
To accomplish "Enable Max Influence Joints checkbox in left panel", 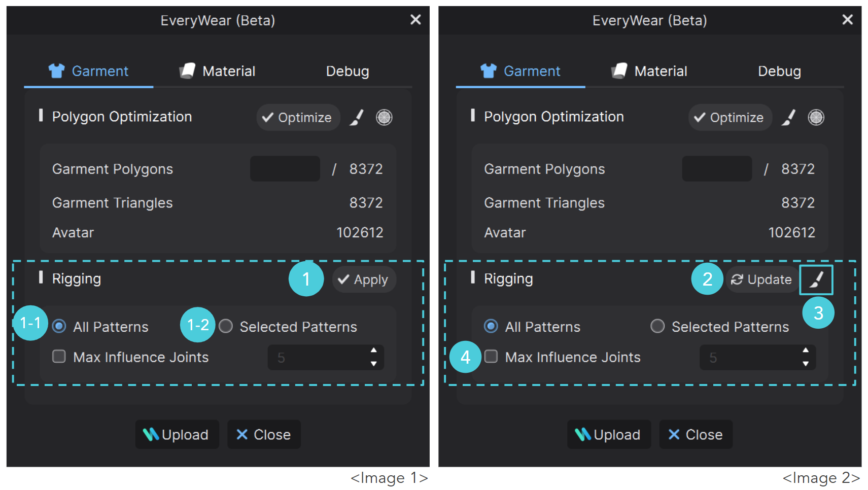I will (59, 357).
